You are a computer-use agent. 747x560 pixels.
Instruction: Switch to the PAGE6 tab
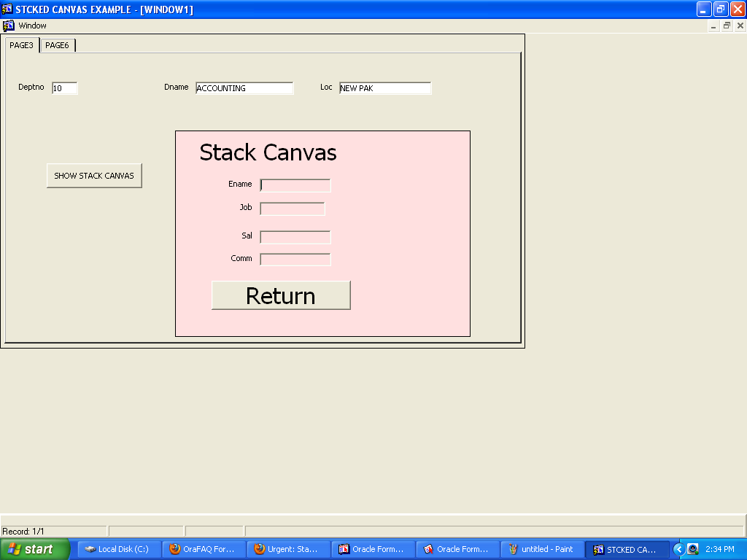(x=57, y=45)
